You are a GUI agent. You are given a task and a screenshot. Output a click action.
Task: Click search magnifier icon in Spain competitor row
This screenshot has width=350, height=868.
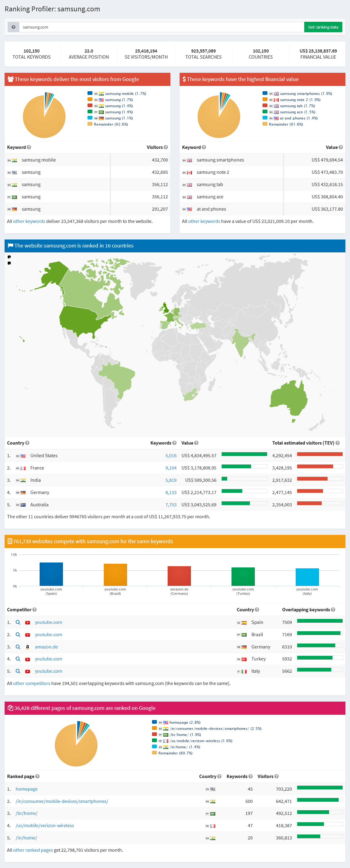[x=18, y=622]
